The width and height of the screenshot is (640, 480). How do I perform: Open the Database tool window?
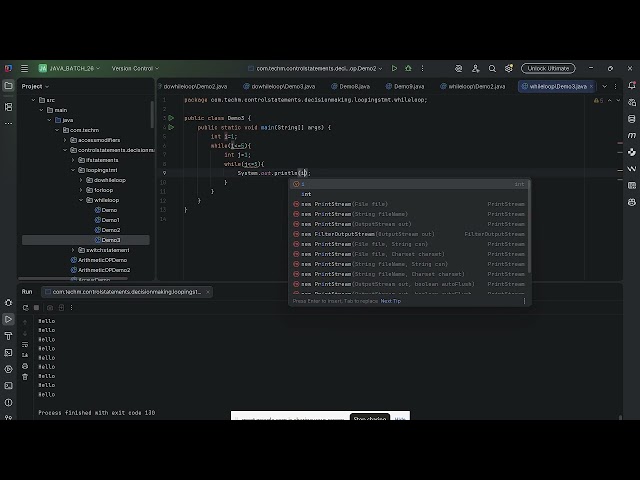coord(632,119)
